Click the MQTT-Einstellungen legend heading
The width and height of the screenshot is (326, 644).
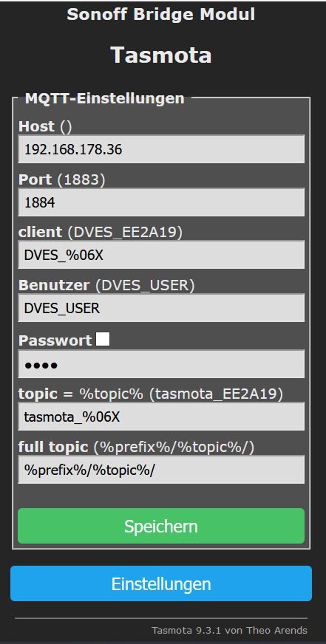(x=105, y=98)
